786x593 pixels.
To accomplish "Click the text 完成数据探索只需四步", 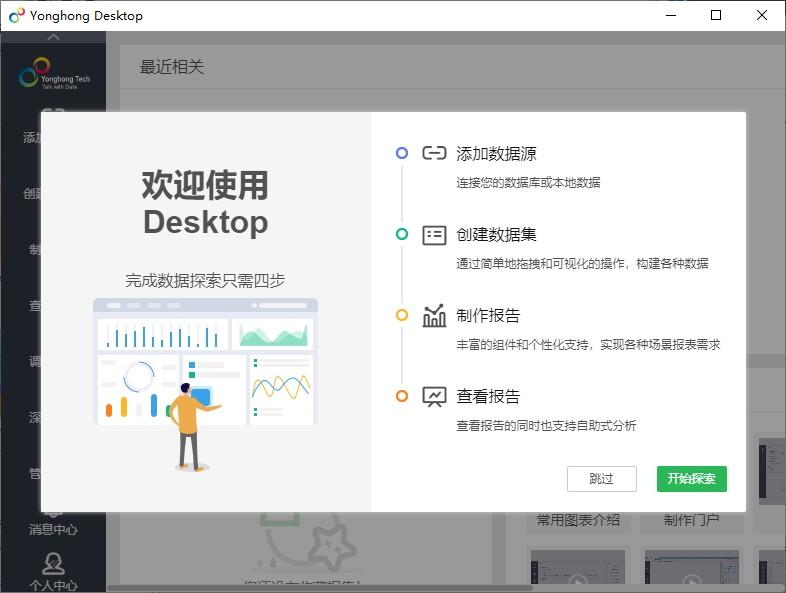I will click(205, 281).
